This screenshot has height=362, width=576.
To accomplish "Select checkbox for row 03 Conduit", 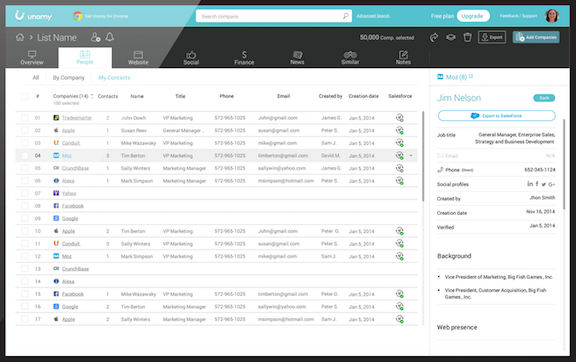I will (x=25, y=143).
